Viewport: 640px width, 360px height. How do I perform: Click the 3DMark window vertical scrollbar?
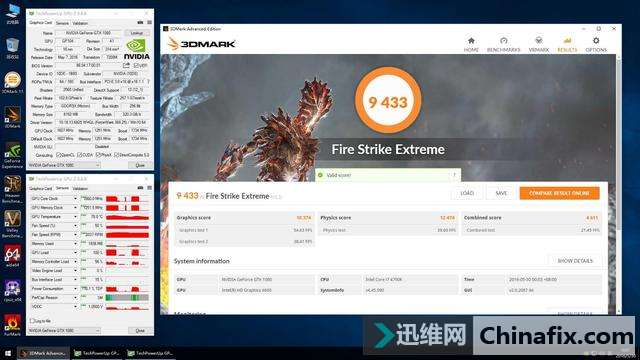tap(618, 184)
